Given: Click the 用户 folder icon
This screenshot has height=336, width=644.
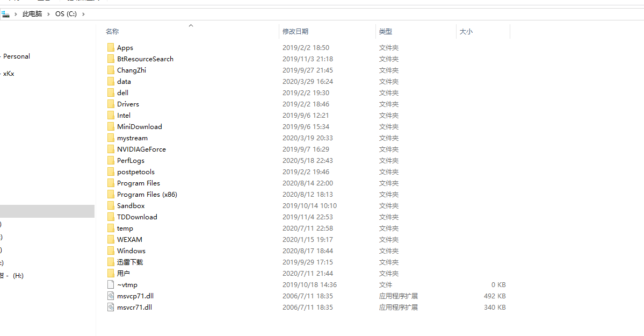Looking at the screenshot, I should (x=111, y=274).
